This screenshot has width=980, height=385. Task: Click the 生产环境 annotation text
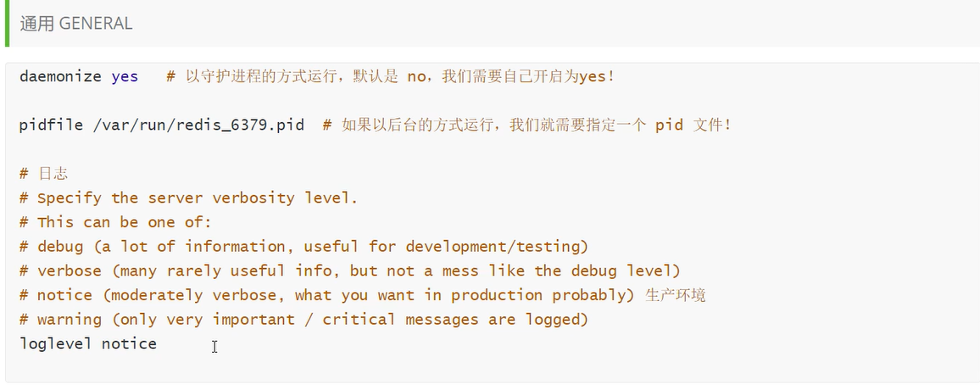point(676,295)
